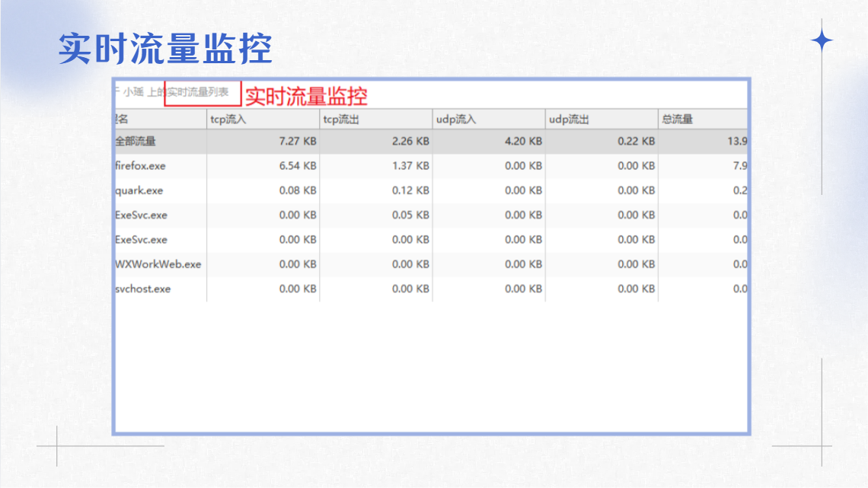The width and height of the screenshot is (868, 488).
Task: Sort by the tcp流入 column header
Action: click(263, 119)
